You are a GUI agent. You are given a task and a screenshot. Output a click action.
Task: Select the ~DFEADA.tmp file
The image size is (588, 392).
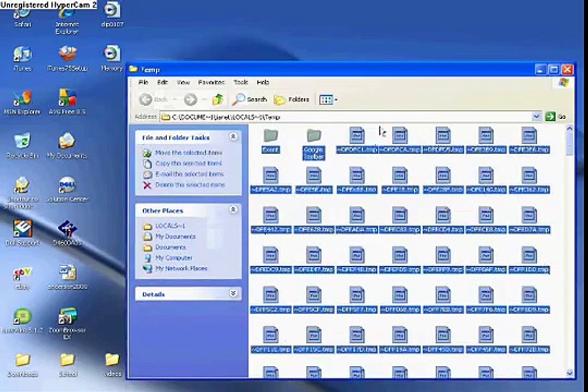[357, 220]
